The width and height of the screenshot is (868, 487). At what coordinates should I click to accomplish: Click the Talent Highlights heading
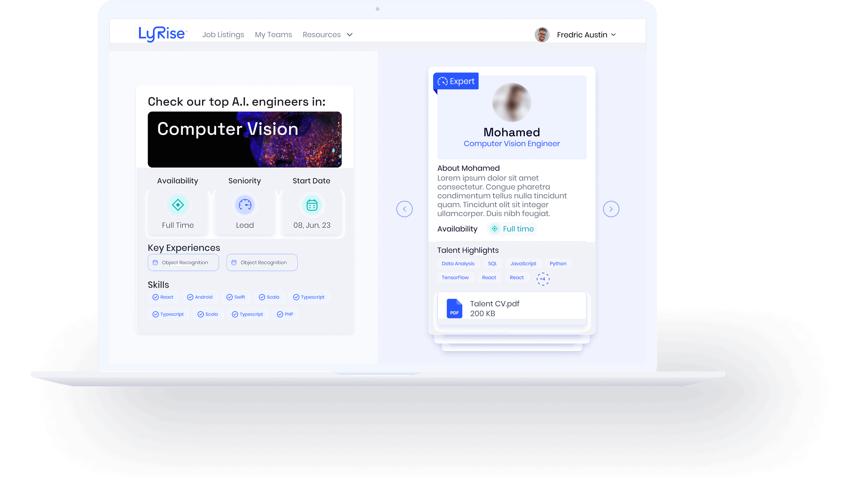click(468, 250)
